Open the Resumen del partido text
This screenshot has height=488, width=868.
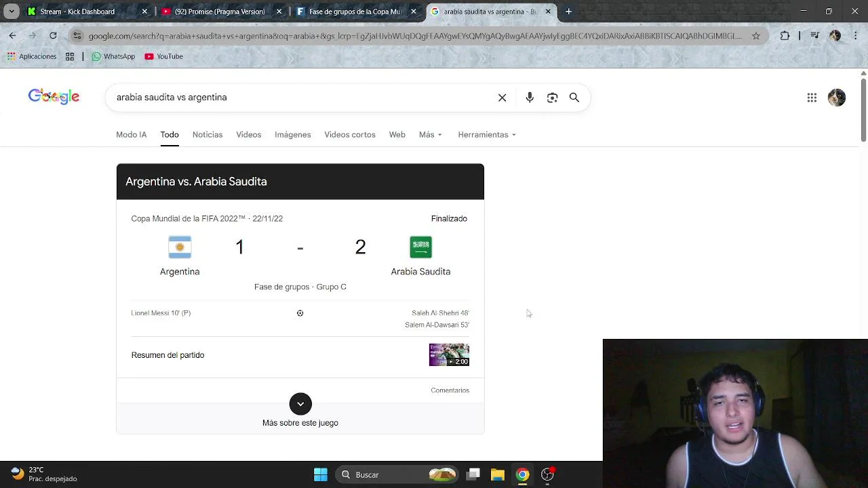click(x=167, y=355)
